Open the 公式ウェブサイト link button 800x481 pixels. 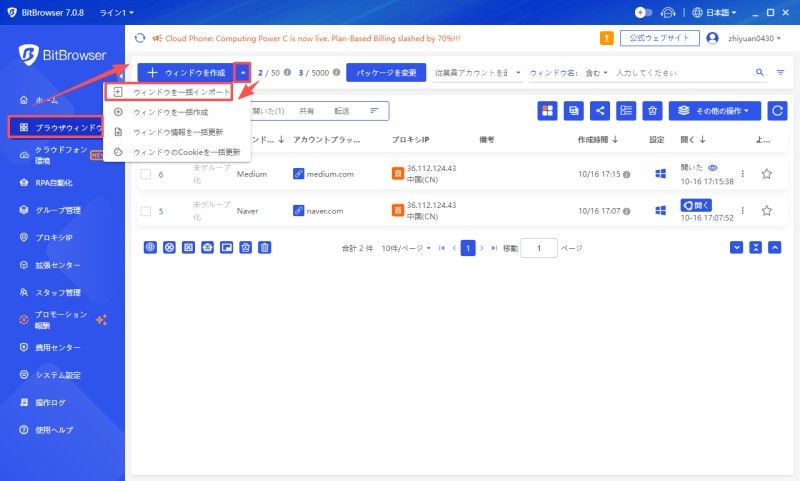coord(657,38)
